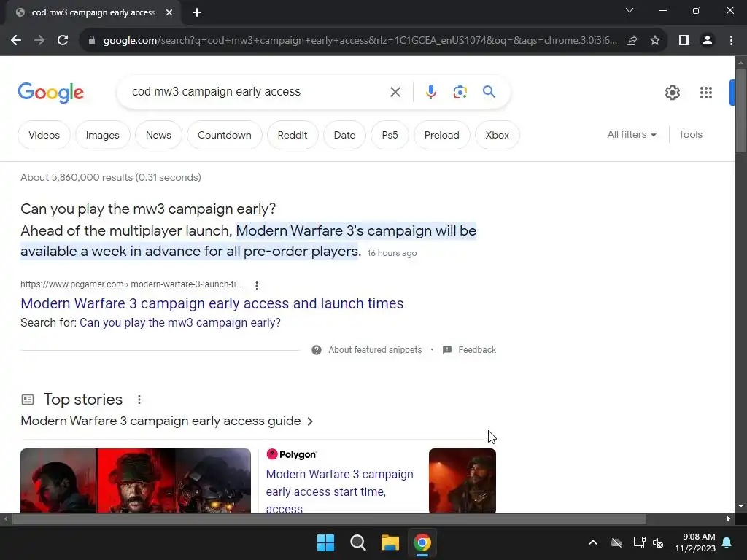
Task: Open the taskbar clock showing 9:08 AM
Action: [695, 542]
